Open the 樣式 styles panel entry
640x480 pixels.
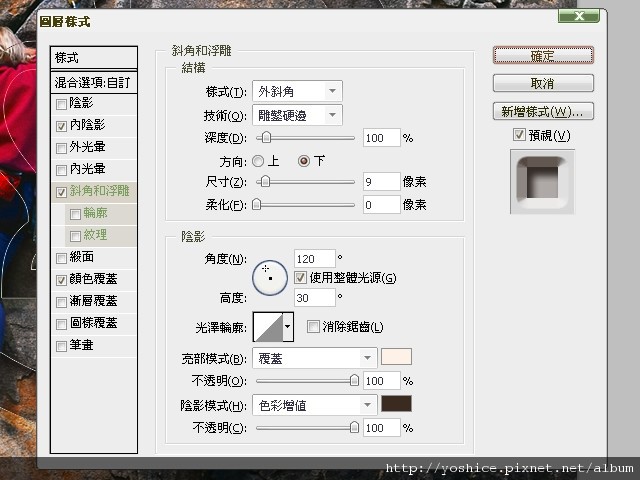pyautogui.click(x=94, y=58)
